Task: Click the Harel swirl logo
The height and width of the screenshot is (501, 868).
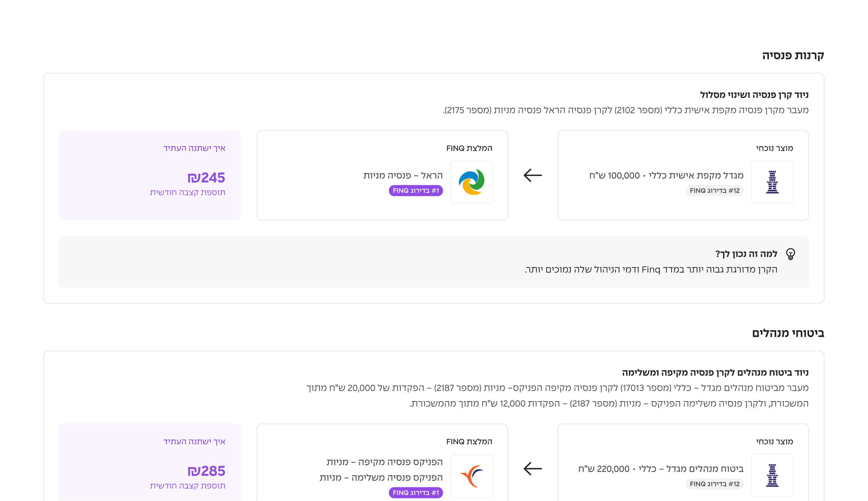Action: 471,182
